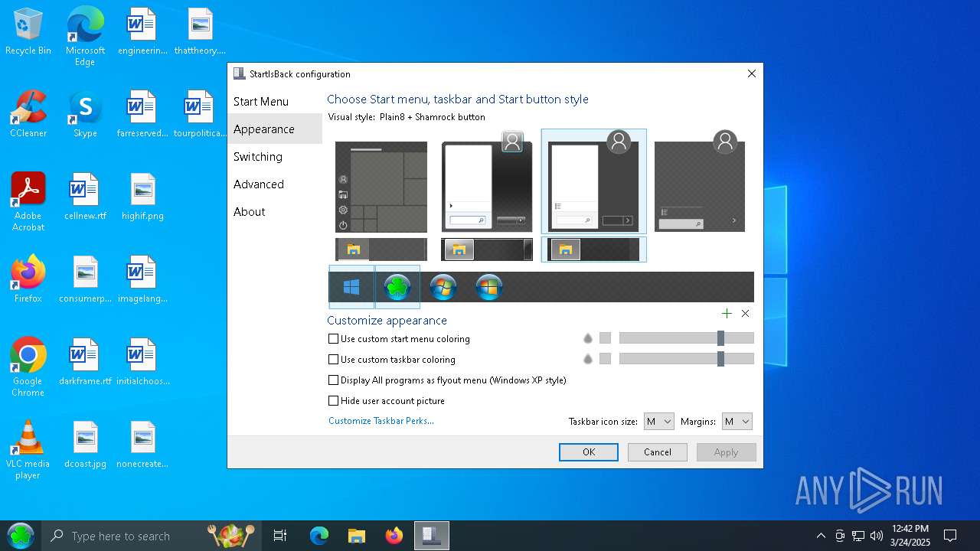Select the highlighted taskbar style thumbnail
980x551 pixels.
click(x=593, y=249)
